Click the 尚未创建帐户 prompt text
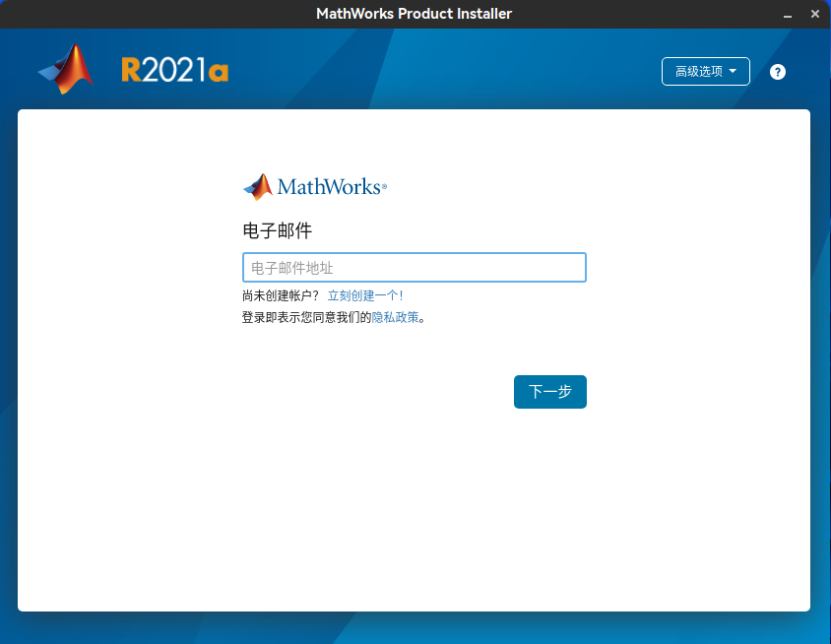 coord(283,294)
